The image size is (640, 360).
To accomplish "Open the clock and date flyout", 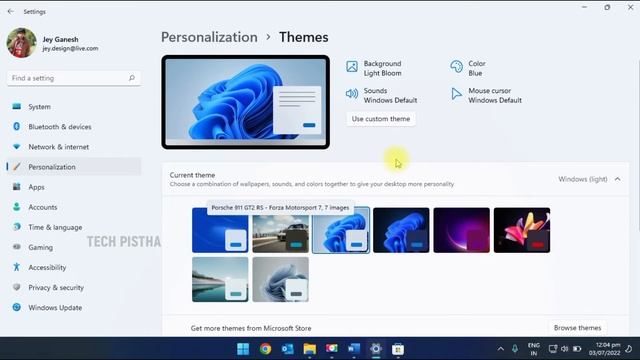I will pos(604,349).
